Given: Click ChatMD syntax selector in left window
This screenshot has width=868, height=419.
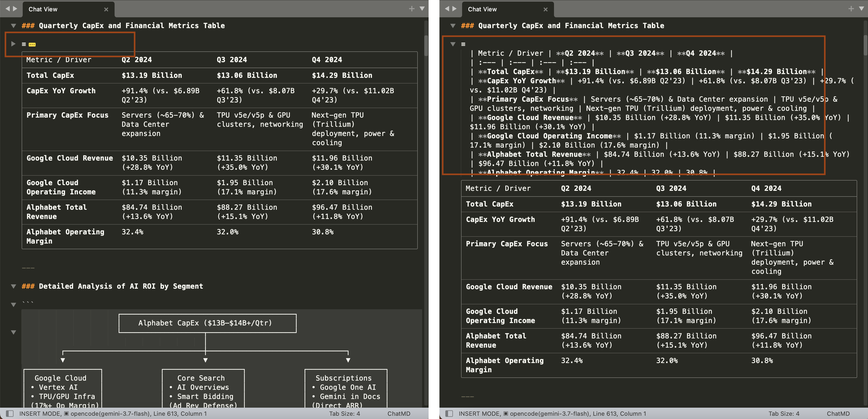Looking at the screenshot, I should [x=399, y=414].
